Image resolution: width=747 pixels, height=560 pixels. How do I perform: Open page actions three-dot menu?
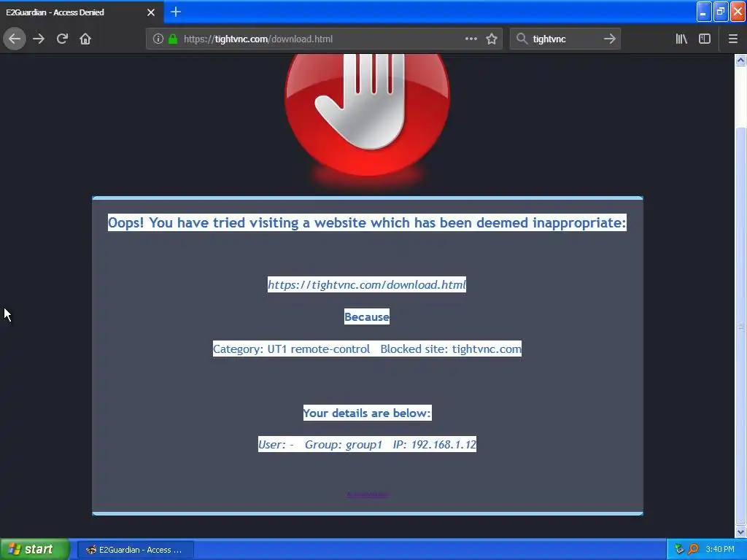click(471, 39)
